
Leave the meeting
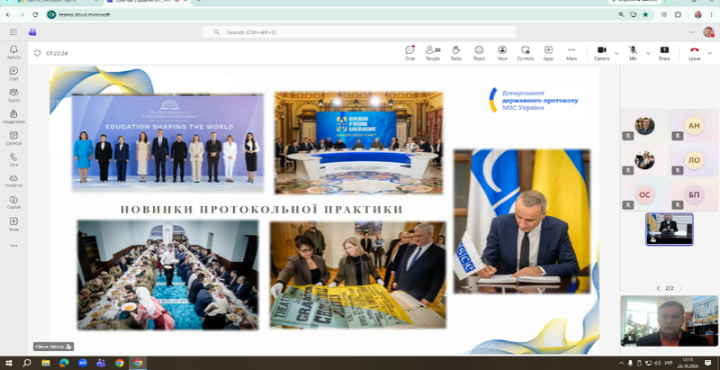point(694,53)
